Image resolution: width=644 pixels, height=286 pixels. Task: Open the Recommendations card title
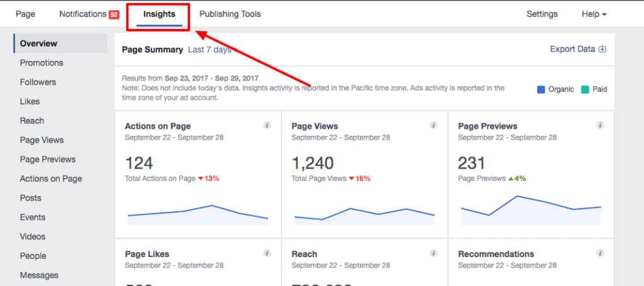(x=496, y=255)
